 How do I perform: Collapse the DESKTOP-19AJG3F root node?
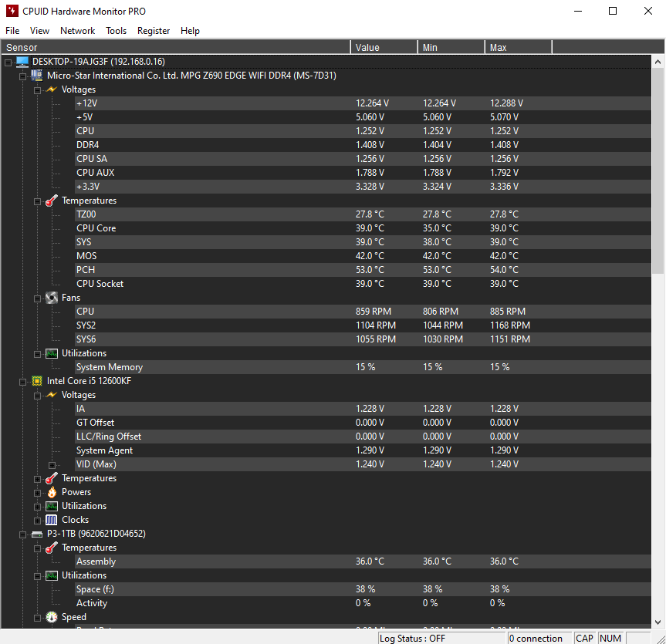8,62
